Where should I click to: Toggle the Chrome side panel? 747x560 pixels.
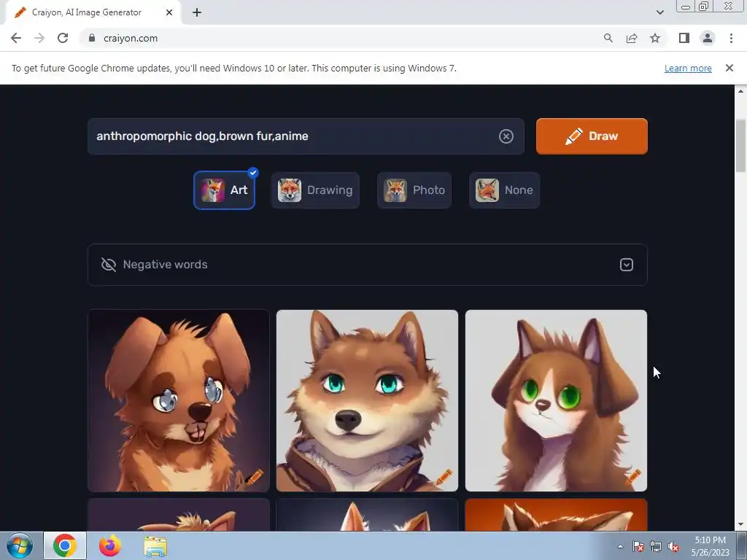(684, 38)
